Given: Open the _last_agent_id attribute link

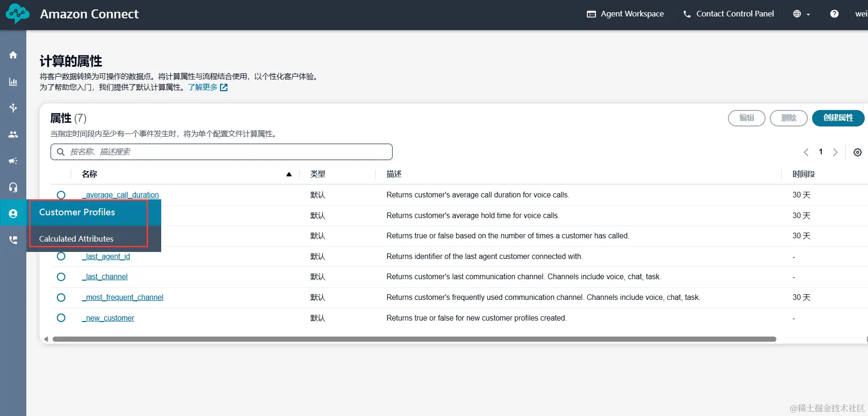Looking at the screenshot, I should click(x=106, y=256).
